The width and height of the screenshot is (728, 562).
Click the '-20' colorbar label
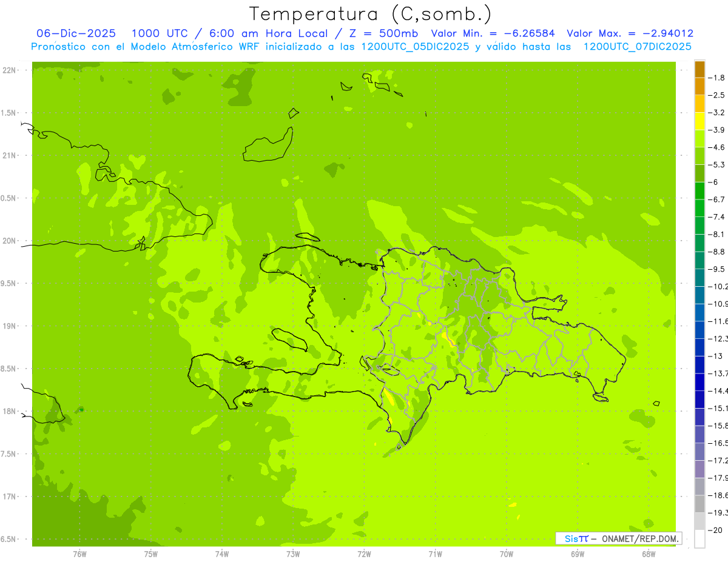tap(715, 530)
